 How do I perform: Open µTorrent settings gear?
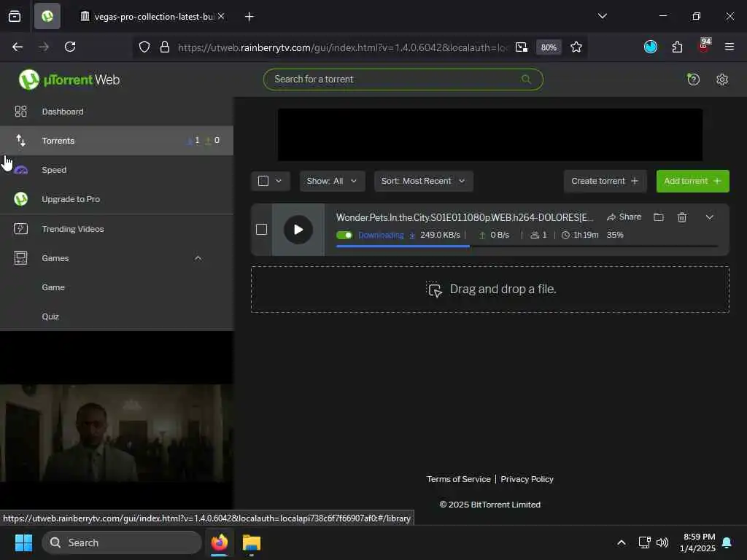(722, 79)
